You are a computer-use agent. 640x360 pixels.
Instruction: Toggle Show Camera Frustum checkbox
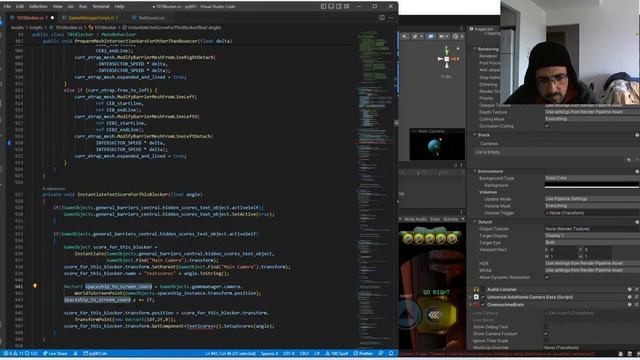(546, 333)
